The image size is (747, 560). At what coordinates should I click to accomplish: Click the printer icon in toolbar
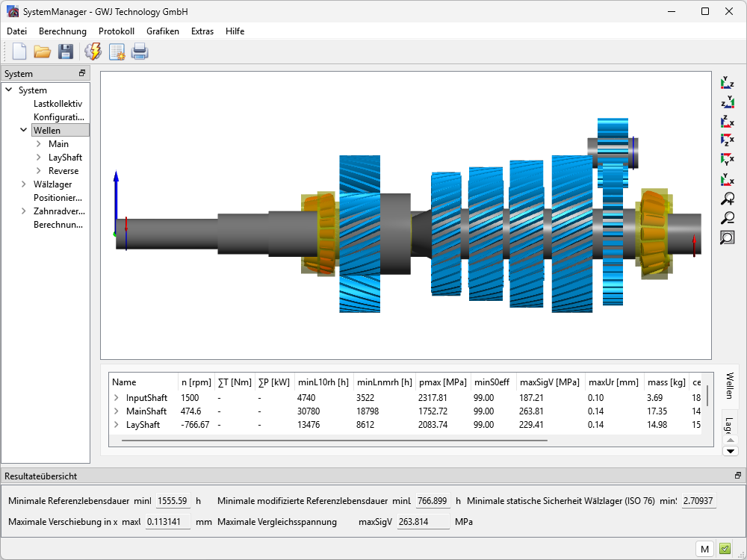pos(140,52)
